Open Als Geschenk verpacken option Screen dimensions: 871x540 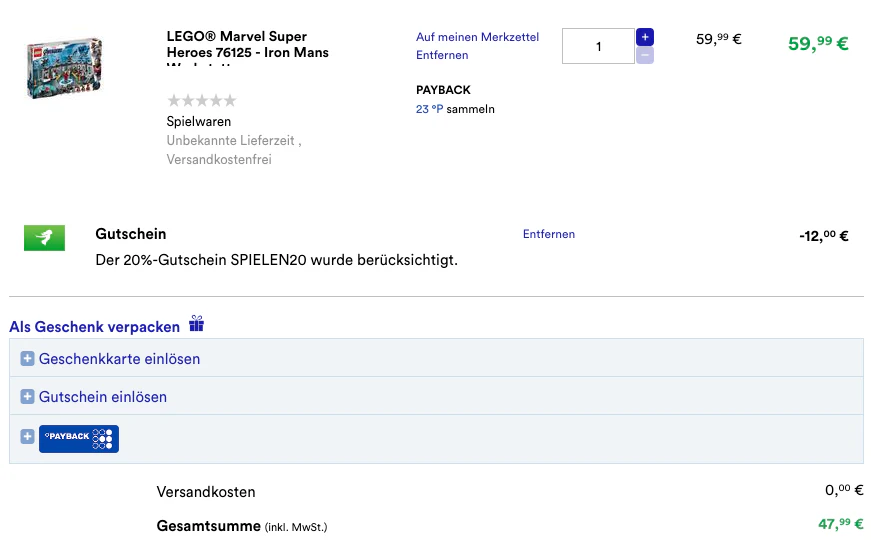[94, 327]
